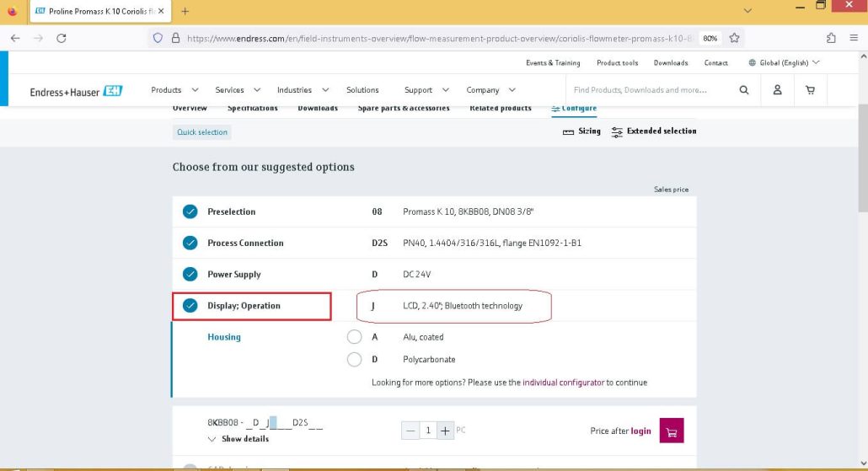Click the browser URL address bar

point(440,38)
